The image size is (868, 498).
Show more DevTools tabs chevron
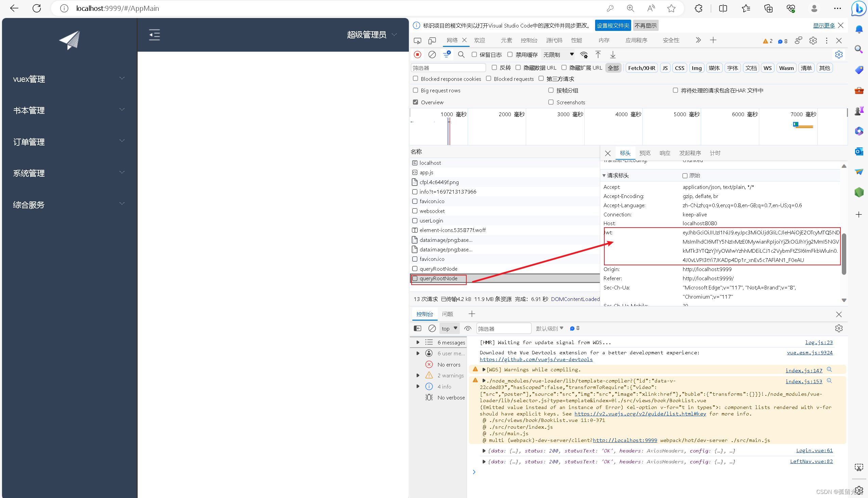[x=698, y=40]
